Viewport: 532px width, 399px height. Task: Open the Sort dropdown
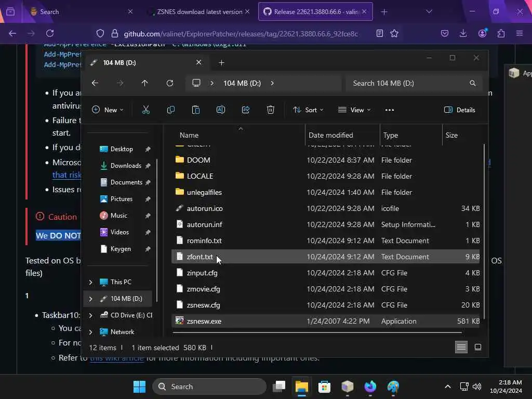coord(308,110)
